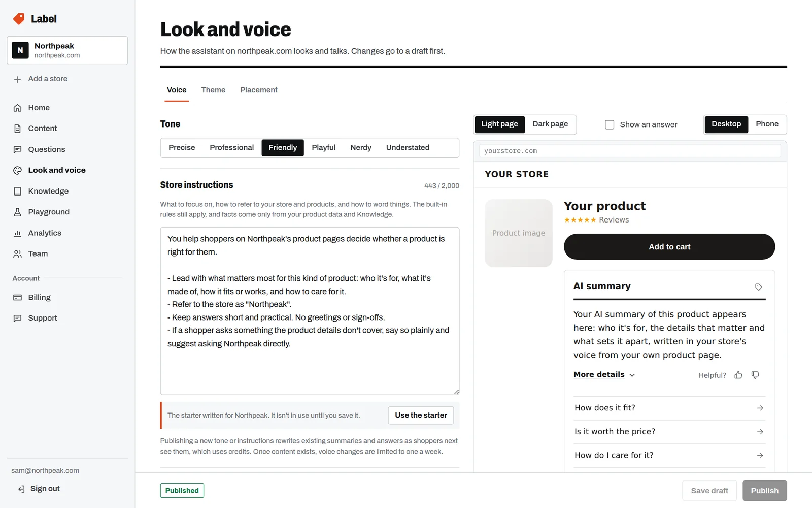Open the Placement tab
This screenshot has width=812, height=508.
(259, 90)
